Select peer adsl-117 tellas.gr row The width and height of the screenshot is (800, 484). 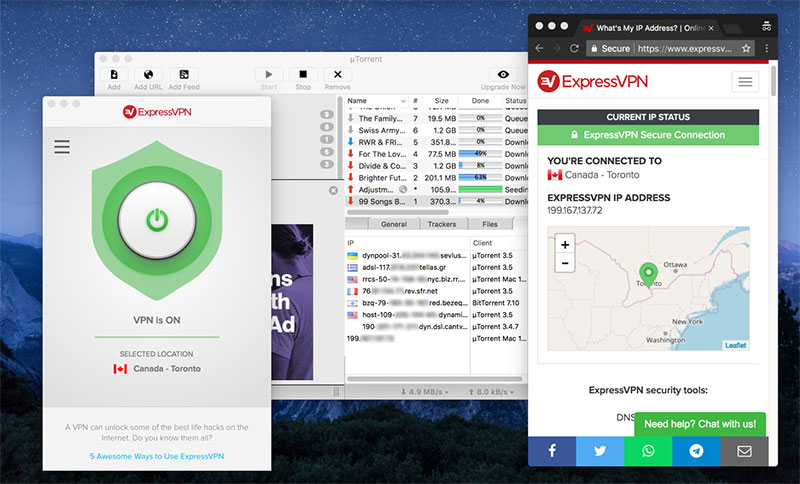coord(437,267)
